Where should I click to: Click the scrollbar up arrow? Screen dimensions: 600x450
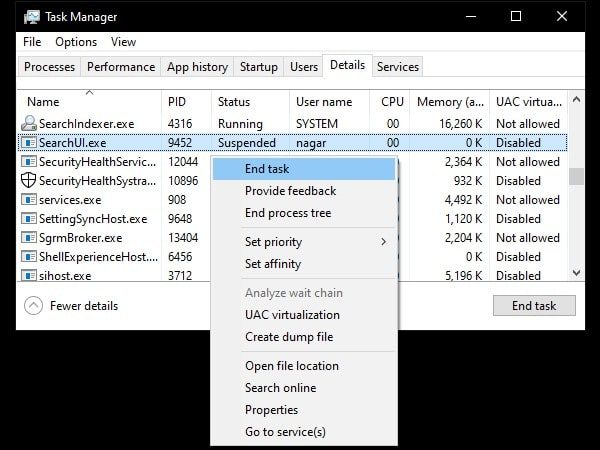pyautogui.click(x=576, y=100)
